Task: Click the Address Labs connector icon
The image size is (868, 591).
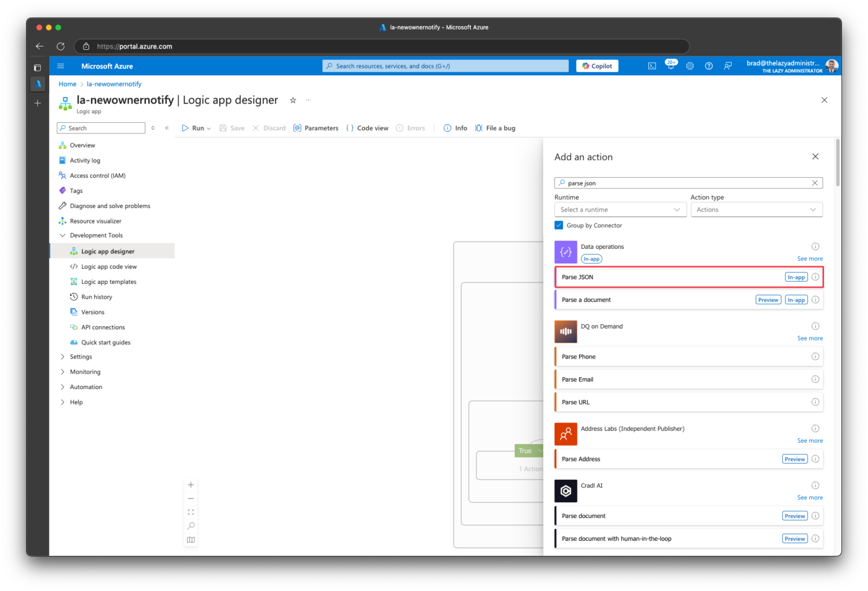Action: (566, 434)
